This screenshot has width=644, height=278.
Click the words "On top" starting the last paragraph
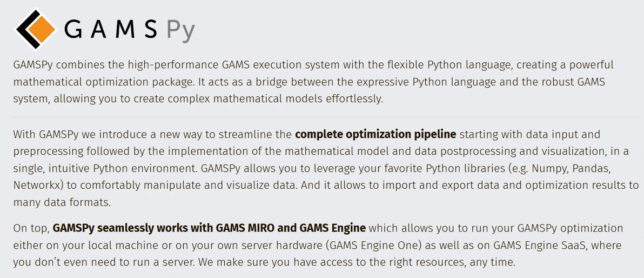click(x=30, y=228)
